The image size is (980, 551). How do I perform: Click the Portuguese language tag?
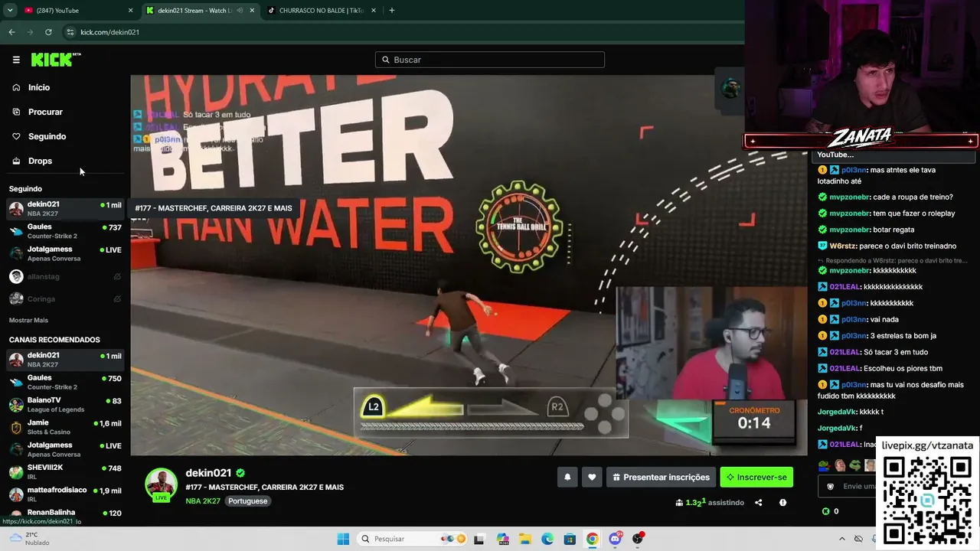click(x=248, y=501)
